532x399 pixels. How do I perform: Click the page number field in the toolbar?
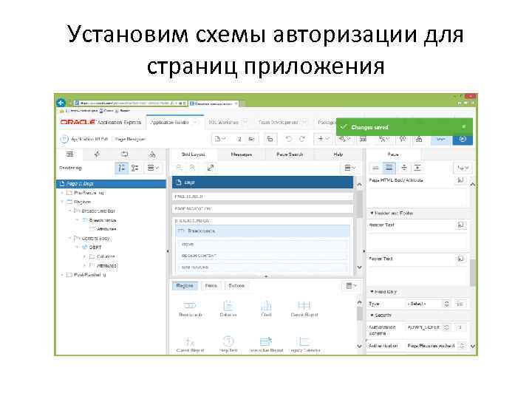coord(239,139)
